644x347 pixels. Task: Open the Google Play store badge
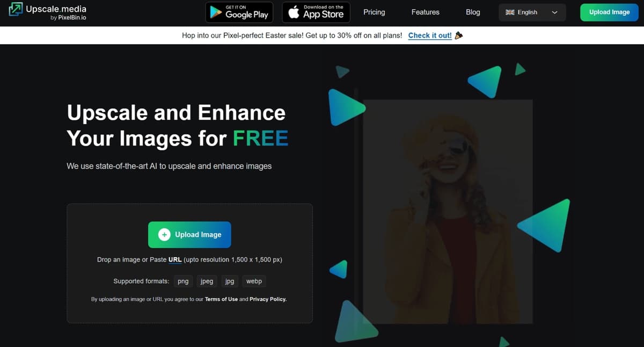coord(239,12)
